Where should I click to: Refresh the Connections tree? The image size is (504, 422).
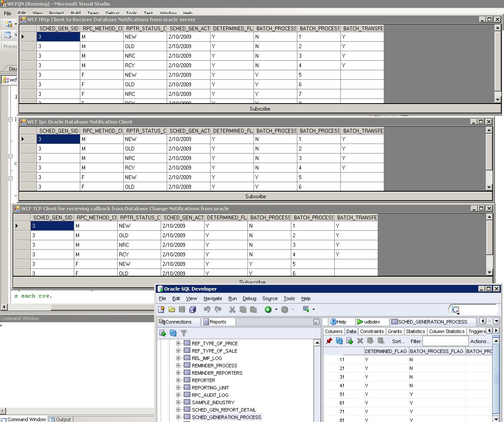173,333
